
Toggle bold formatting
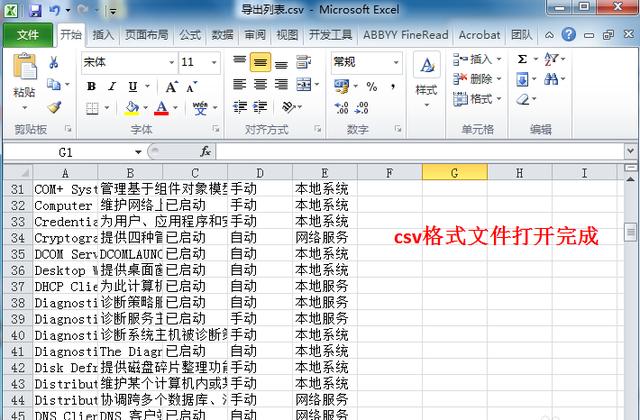tap(91, 86)
